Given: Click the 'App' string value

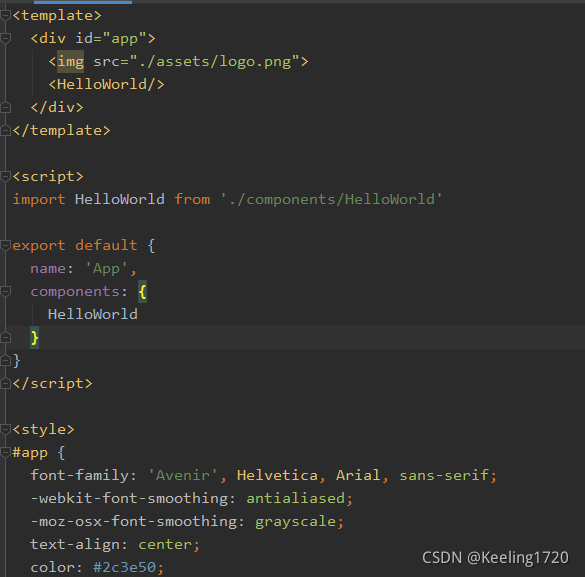Looking at the screenshot, I should pos(106,269).
